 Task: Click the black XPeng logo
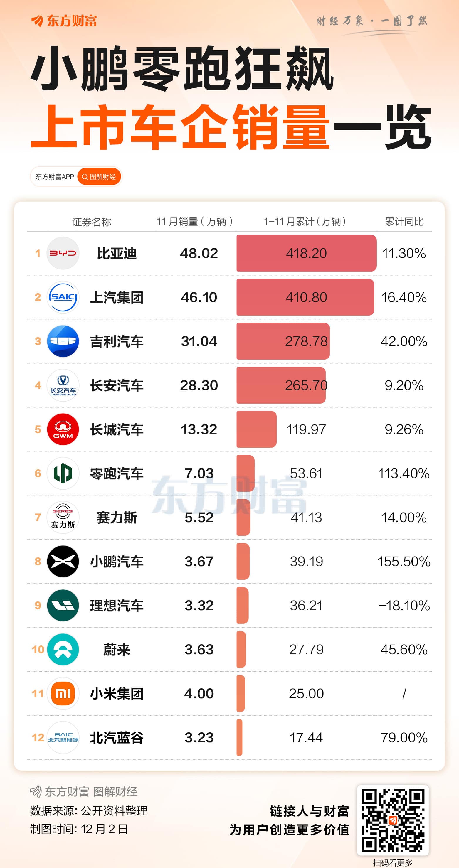click(63, 561)
